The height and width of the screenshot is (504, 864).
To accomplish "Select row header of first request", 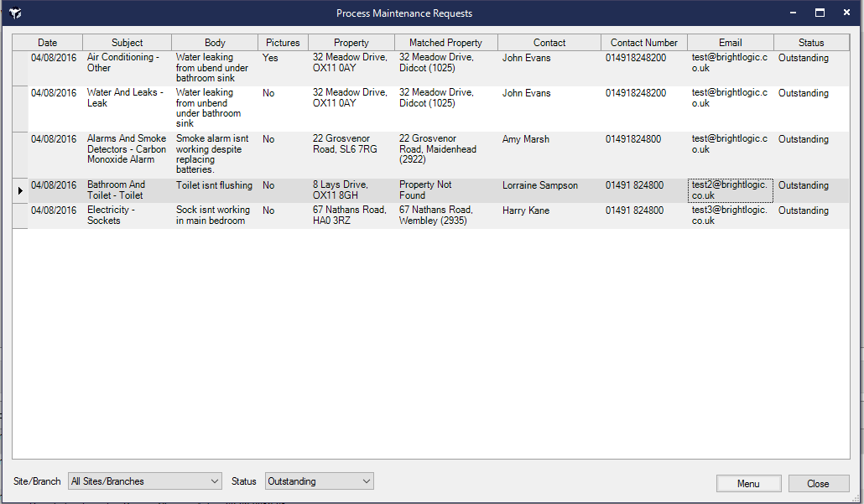I will (x=20, y=68).
